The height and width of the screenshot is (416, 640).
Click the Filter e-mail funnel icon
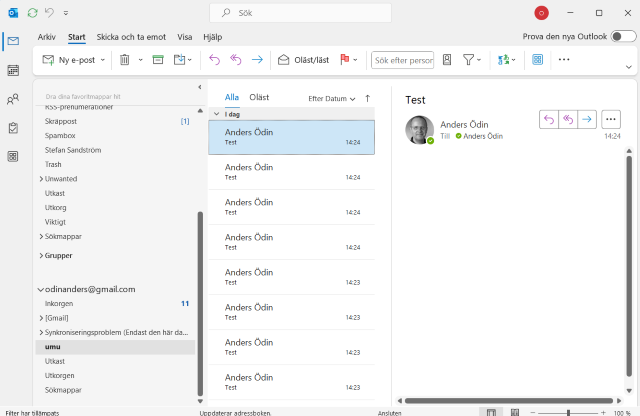tap(469, 60)
